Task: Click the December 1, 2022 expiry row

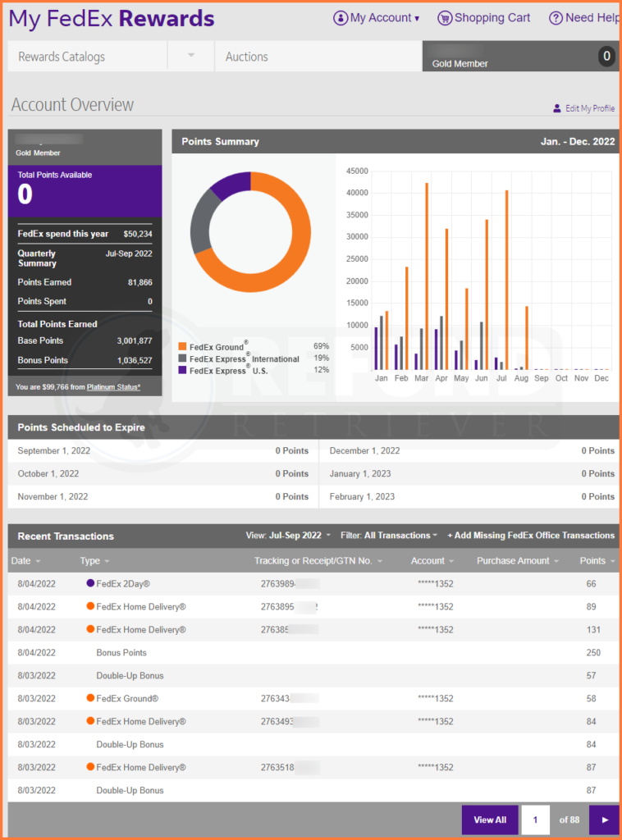Action: click(x=469, y=450)
